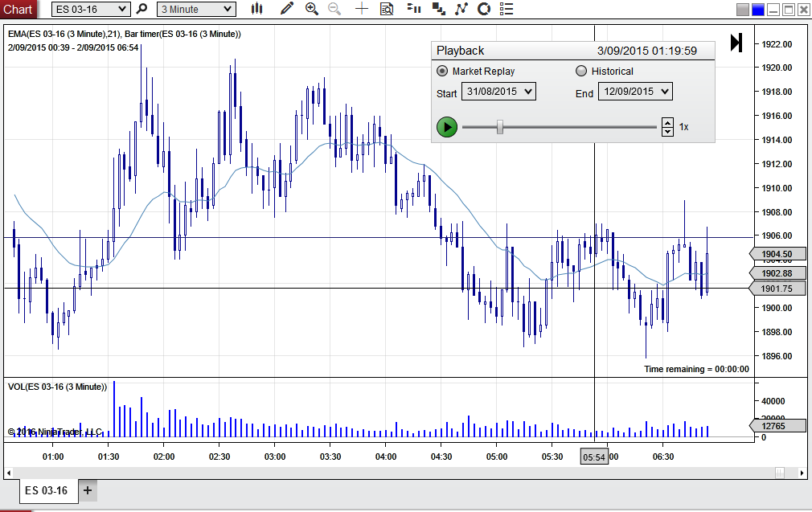Screen dimensions: 812x512
Task: Click the 12765 volume marker
Action: pyautogui.click(x=777, y=426)
